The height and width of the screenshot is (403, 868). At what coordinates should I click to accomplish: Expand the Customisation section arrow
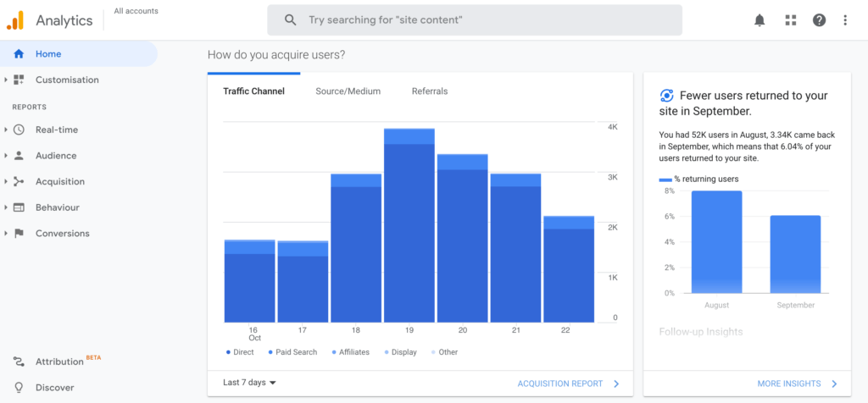click(x=6, y=80)
